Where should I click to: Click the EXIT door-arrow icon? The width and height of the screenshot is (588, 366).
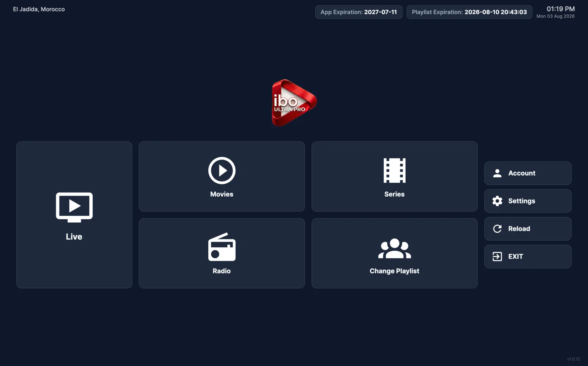(497, 256)
